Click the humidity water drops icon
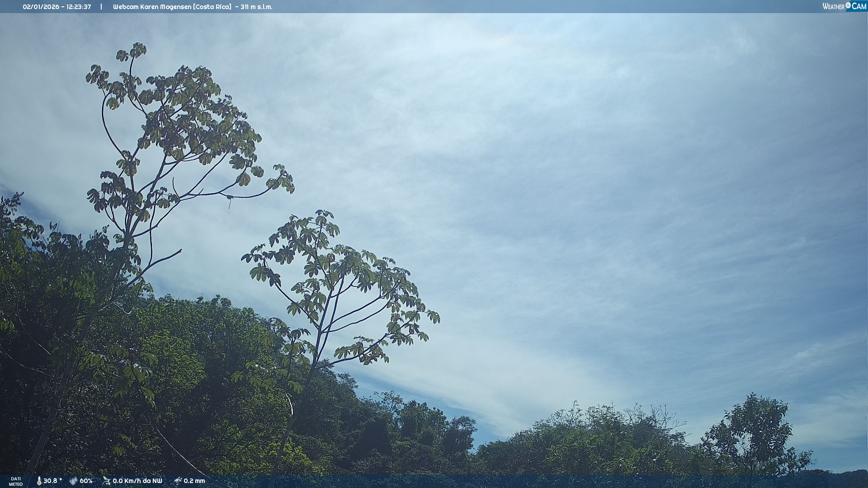Image resolution: width=868 pixels, height=488 pixels. coord(73,481)
